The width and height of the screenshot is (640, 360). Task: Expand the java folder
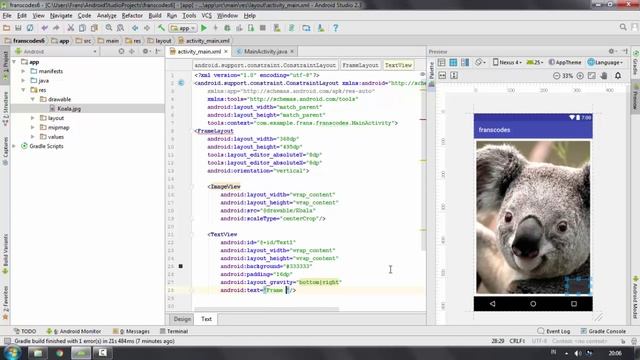(x=24, y=80)
